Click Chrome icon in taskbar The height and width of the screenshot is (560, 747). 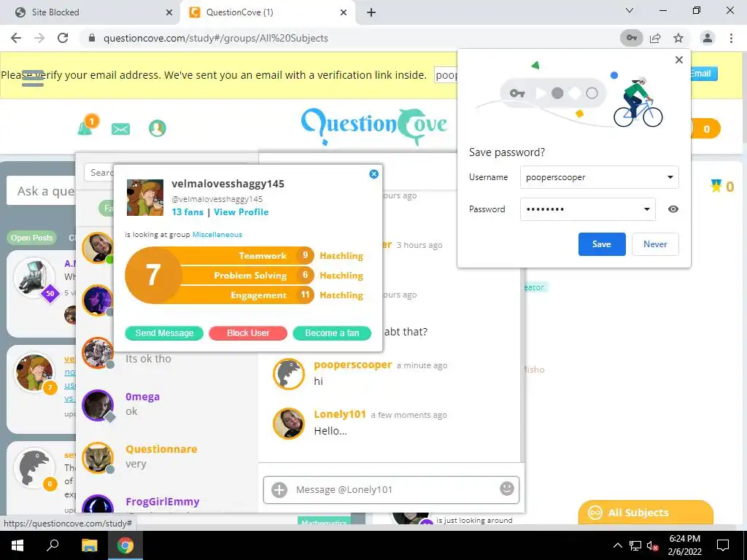point(125,545)
